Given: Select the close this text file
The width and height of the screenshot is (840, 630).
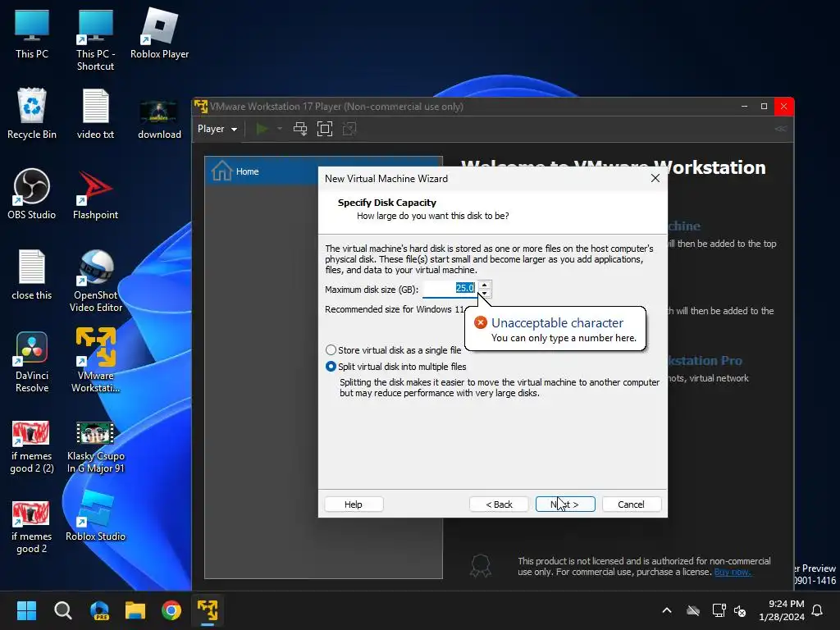Looking at the screenshot, I should (x=32, y=274).
